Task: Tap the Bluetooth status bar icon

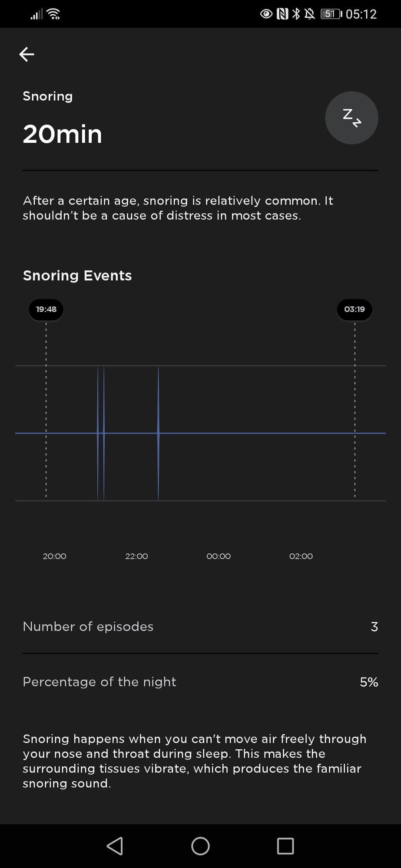Action: [x=296, y=14]
